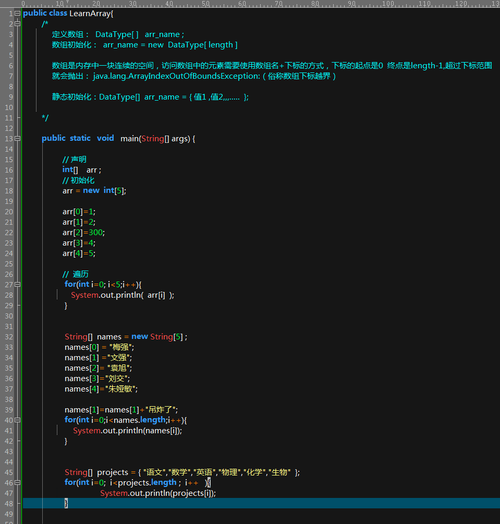Click line number 32 in the gutter
This screenshot has width=500, height=524.
pyautogui.click(x=9, y=337)
